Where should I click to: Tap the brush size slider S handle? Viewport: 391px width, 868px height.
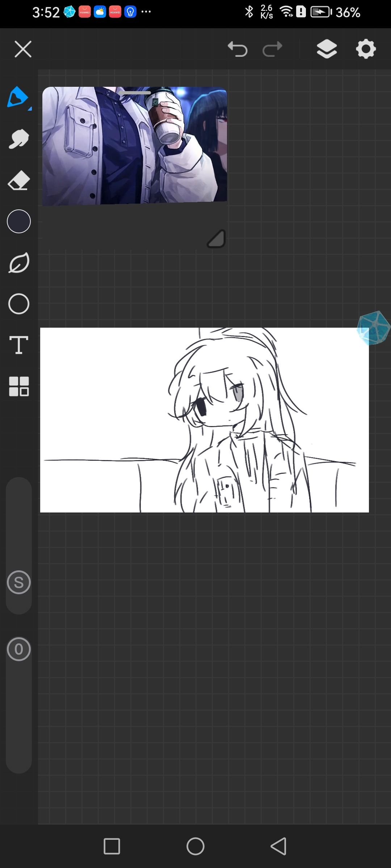[x=19, y=582]
